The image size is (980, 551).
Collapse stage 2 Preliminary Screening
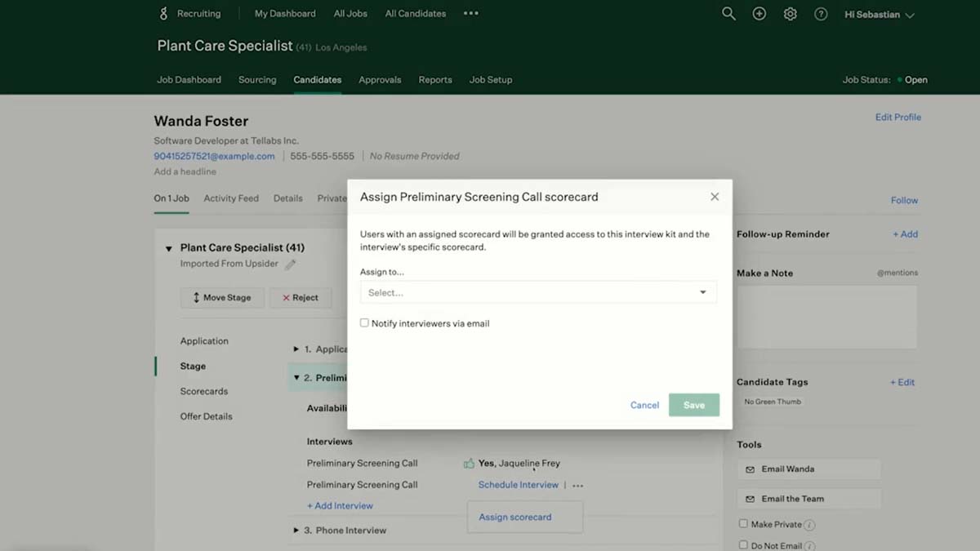pos(296,378)
